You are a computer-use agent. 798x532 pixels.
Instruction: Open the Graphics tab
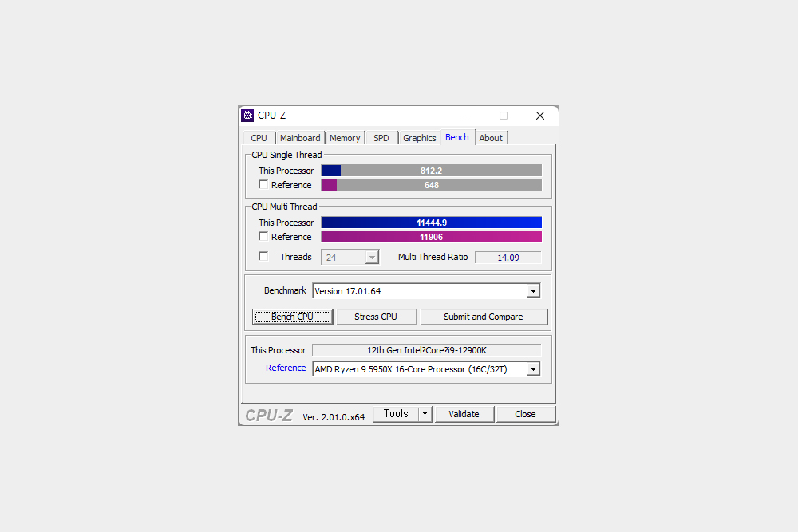420,138
